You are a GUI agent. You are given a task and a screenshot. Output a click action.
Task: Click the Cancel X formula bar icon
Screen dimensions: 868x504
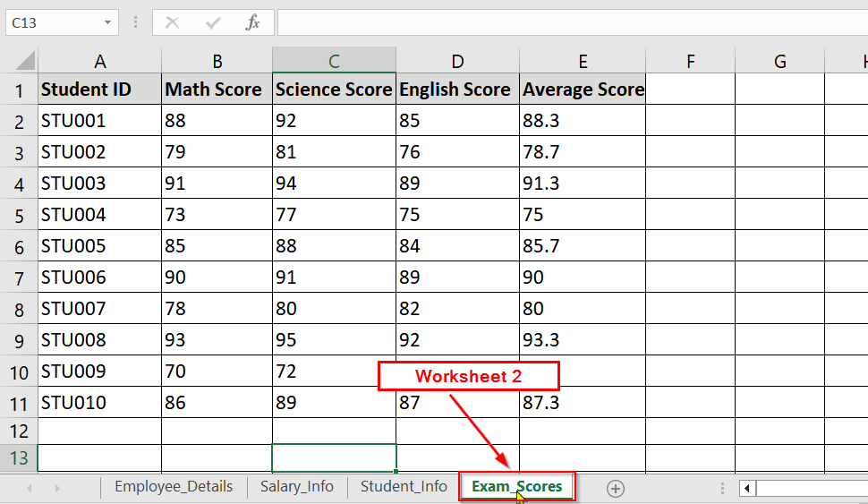pyautogui.click(x=172, y=22)
